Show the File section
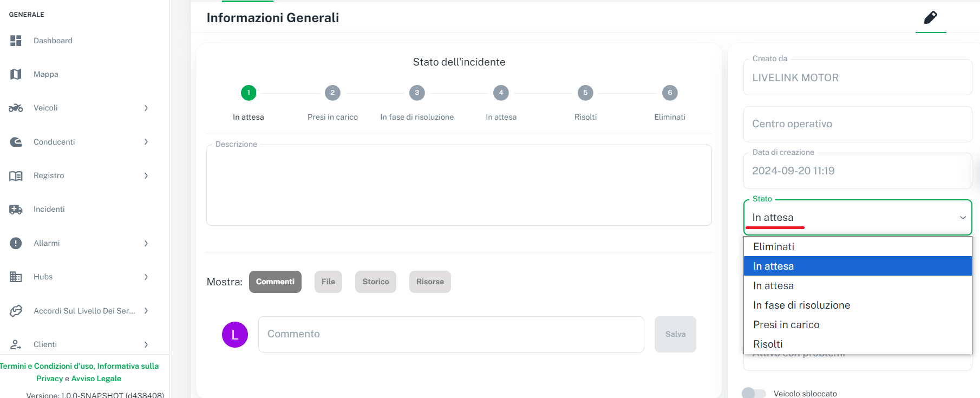The width and height of the screenshot is (980, 398). click(x=328, y=282)
